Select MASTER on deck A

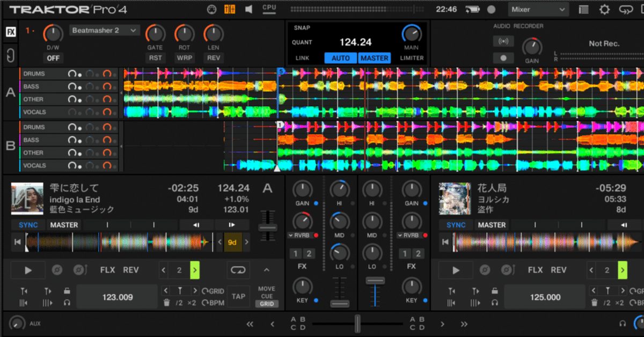point(64,225)
